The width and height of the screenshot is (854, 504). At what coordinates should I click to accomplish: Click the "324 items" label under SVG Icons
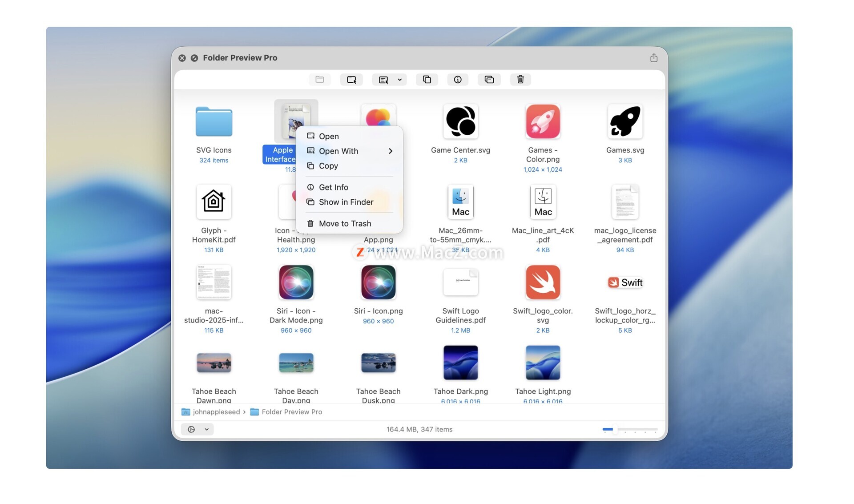pyautogui.click(x=214, y=161)
